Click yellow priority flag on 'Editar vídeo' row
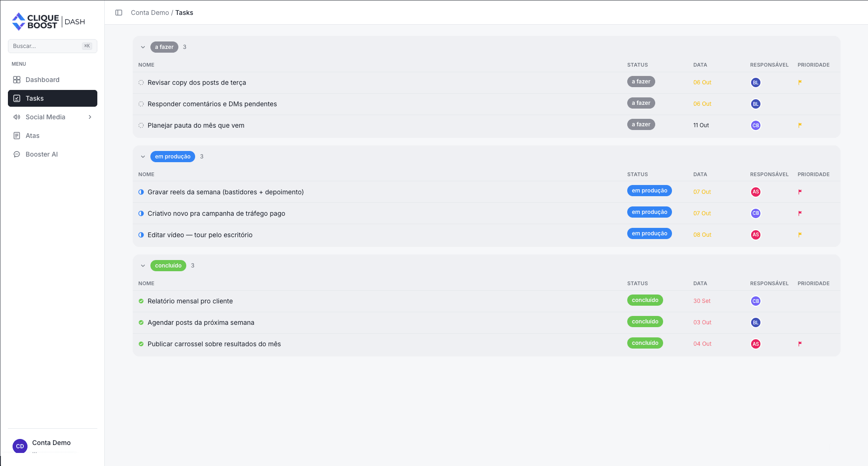The width and height of the screenshot is (868, 466). coord(800,235)
